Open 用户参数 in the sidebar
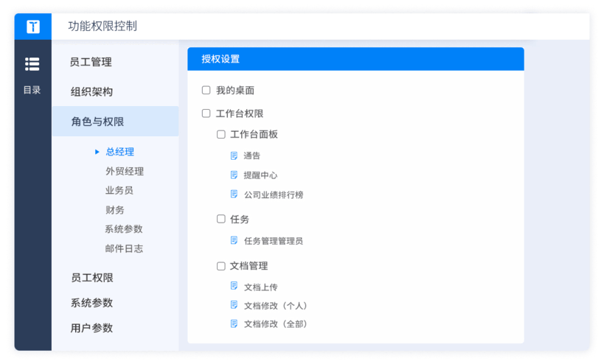This screenshot has width=604, height=364. click(91, 328)
